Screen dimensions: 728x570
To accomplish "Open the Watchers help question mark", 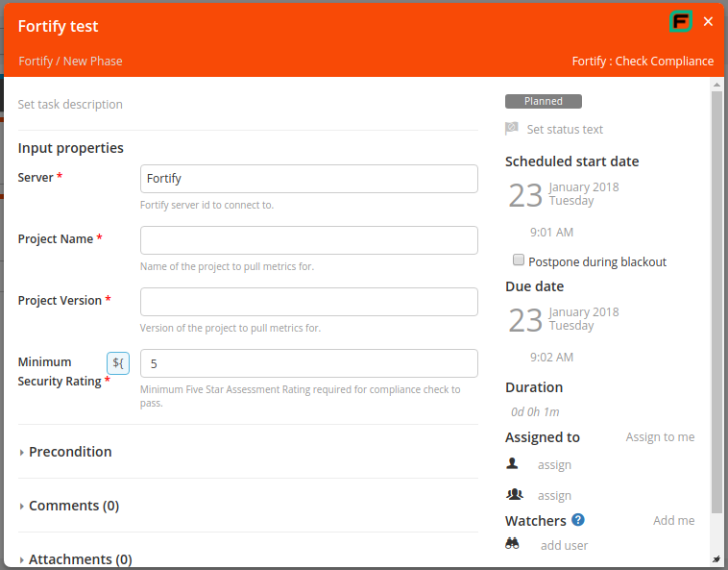I will point(578,520).
